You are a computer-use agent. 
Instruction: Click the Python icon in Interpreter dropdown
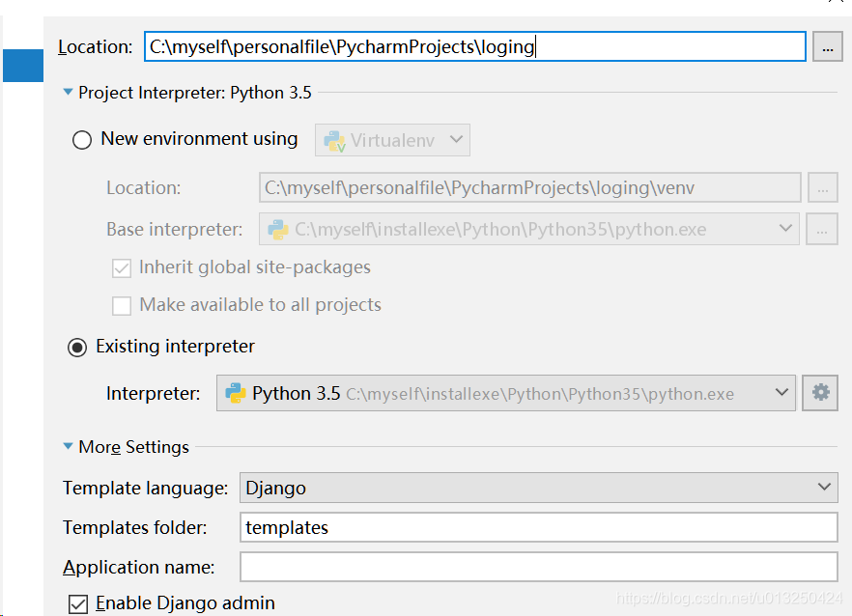point(236,393)
